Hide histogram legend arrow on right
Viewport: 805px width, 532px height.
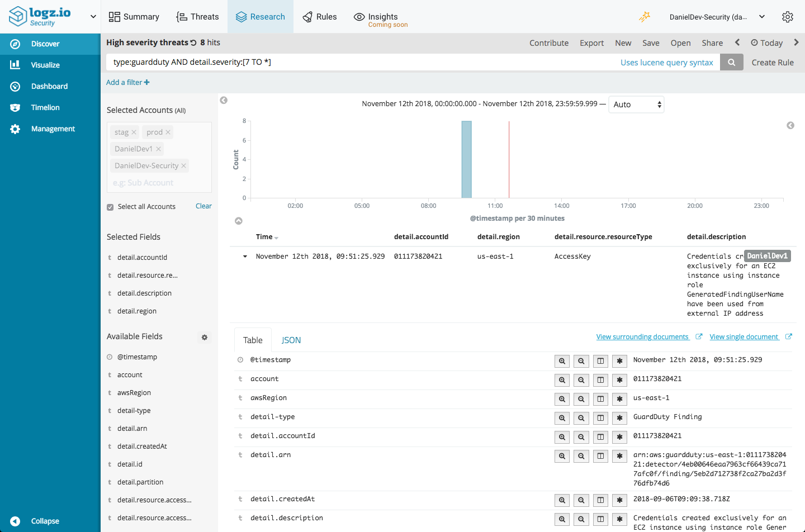(x=790, y=125)
